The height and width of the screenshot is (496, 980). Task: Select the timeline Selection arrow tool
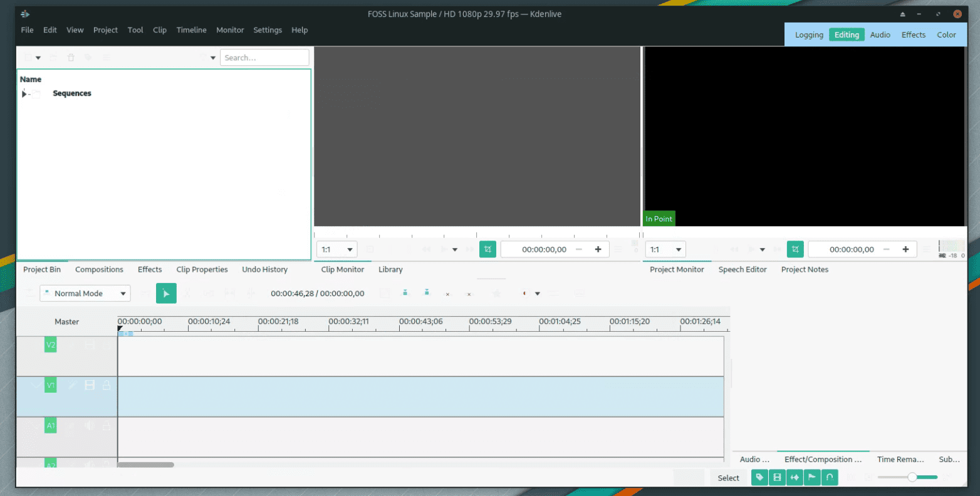(166, 293)
